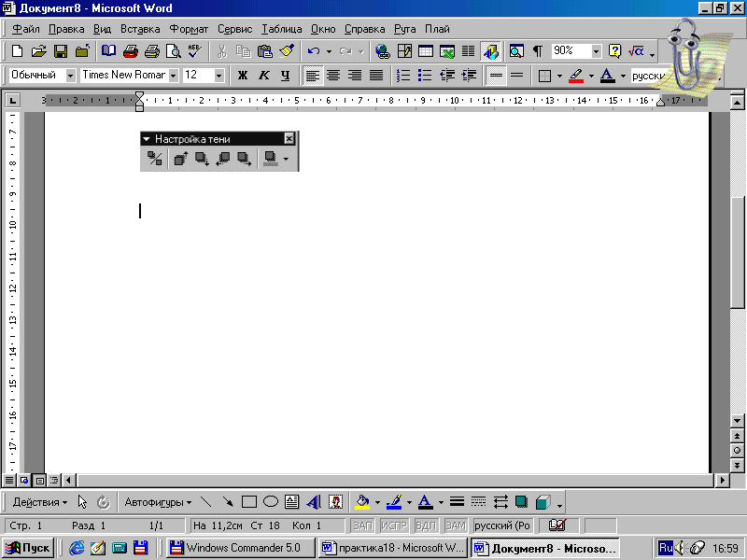
Task: Insert an Excel worksheet
Action: [447, 51]
